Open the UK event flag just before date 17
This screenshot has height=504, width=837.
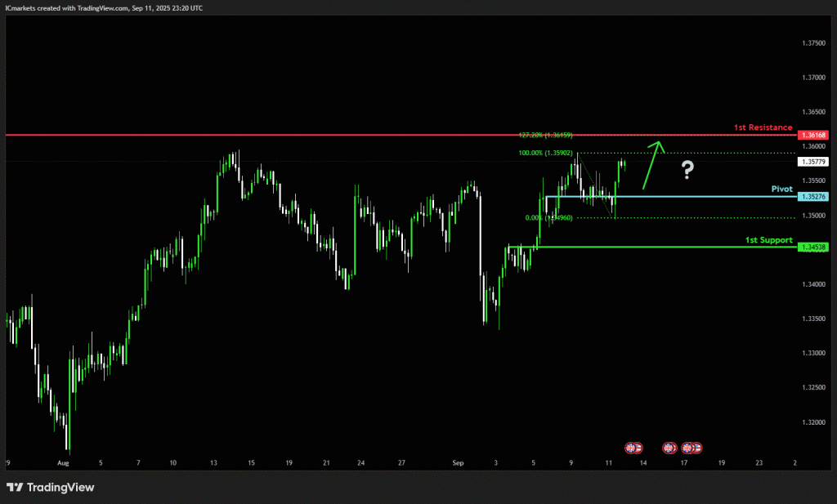coord(669,448)
